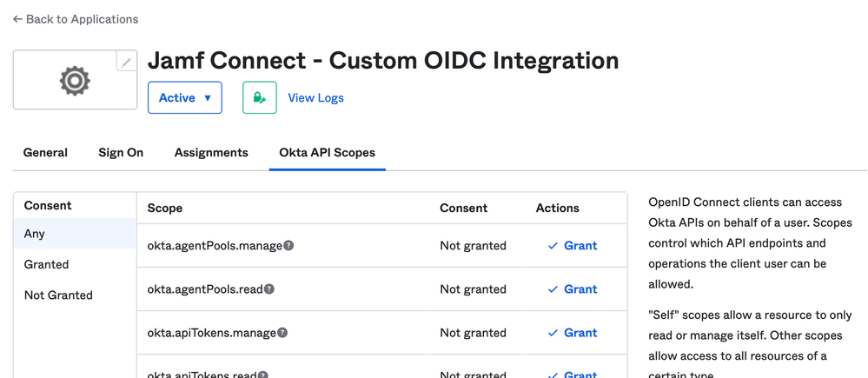Click Not granted status for okta.agentPools.manage
Screen dimensions: 868x378
[x=473, y=246]
